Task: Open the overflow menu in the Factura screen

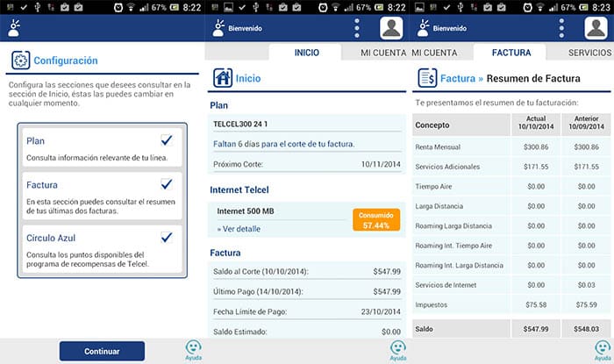Action: [x=561, y=28]
